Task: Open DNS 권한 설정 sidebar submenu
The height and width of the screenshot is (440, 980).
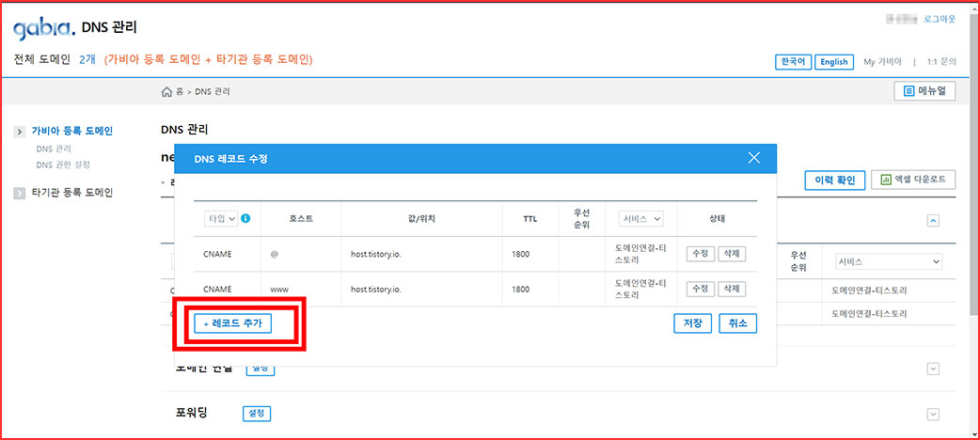Action: 62,165
